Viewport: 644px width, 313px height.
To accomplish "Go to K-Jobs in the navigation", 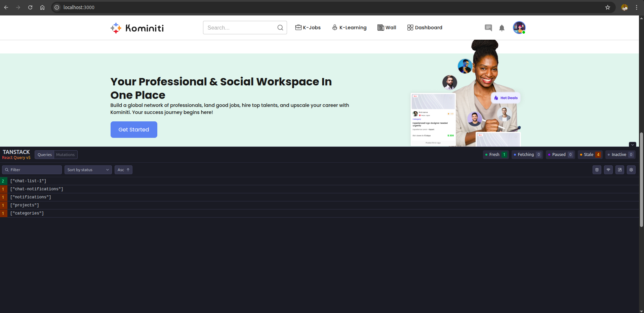I will pos(308,28).
